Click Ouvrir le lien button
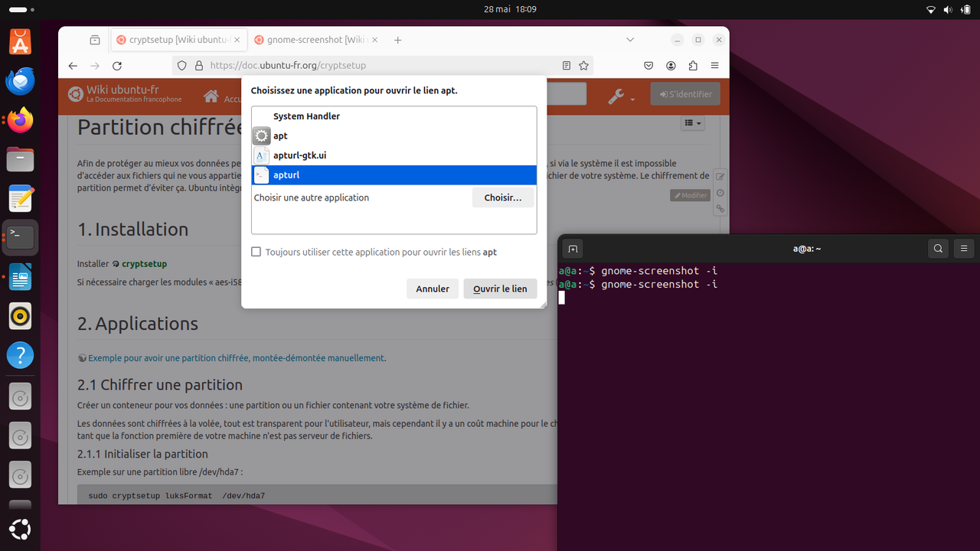The width and height of the screenshot is (980, 551). pos(500,289)
